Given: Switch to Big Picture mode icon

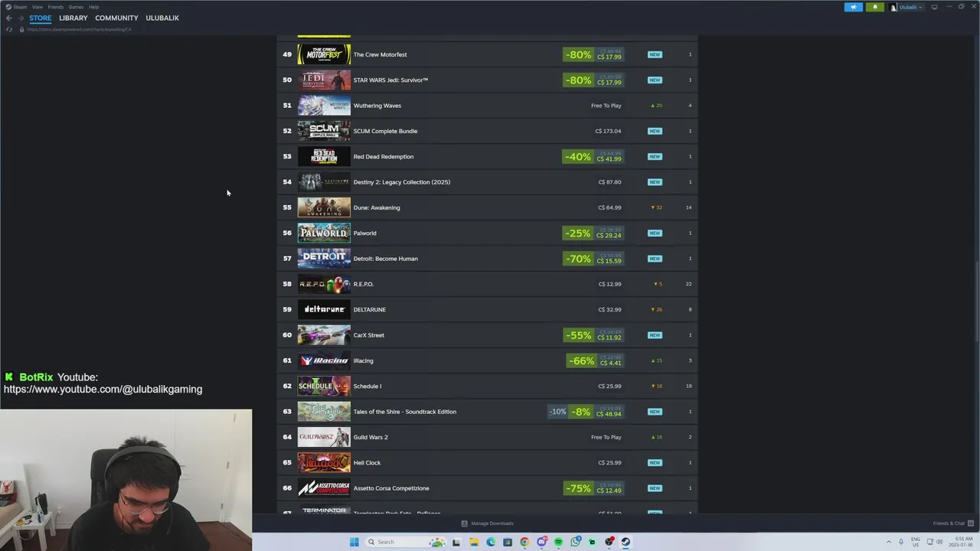Looking at the screenshot, I should coord(934,7).
